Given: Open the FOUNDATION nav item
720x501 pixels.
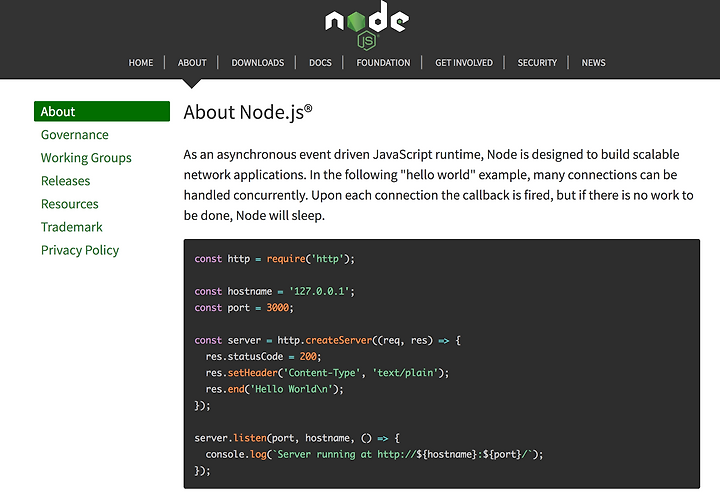Looking at the screenshot, I should 383,63.
